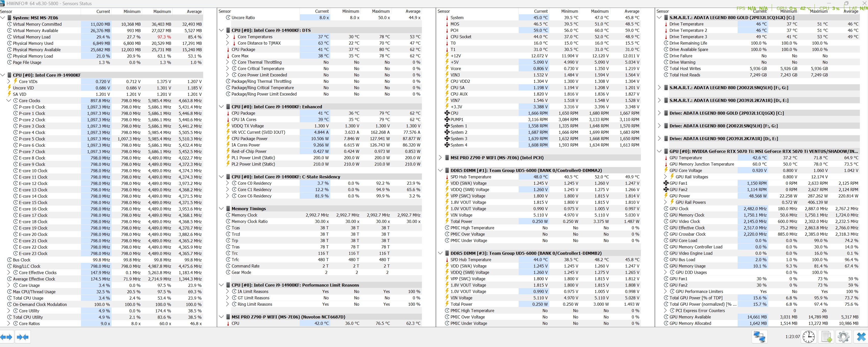The width and height of the screenshot is (868, 347).
Task: Expand GPU Rail Voltages entry
Action: (666, 177)
